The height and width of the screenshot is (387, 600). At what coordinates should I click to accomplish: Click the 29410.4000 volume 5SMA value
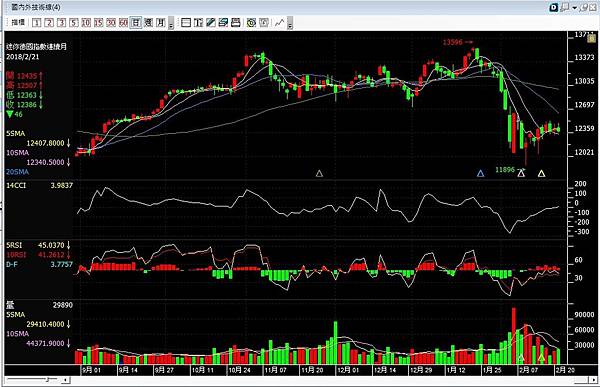45,324
